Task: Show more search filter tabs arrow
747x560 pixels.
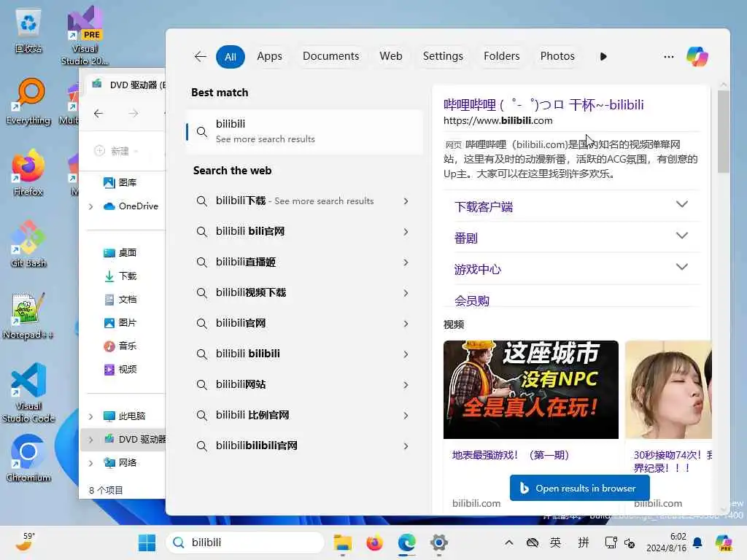Action: (x=603, y=57)
